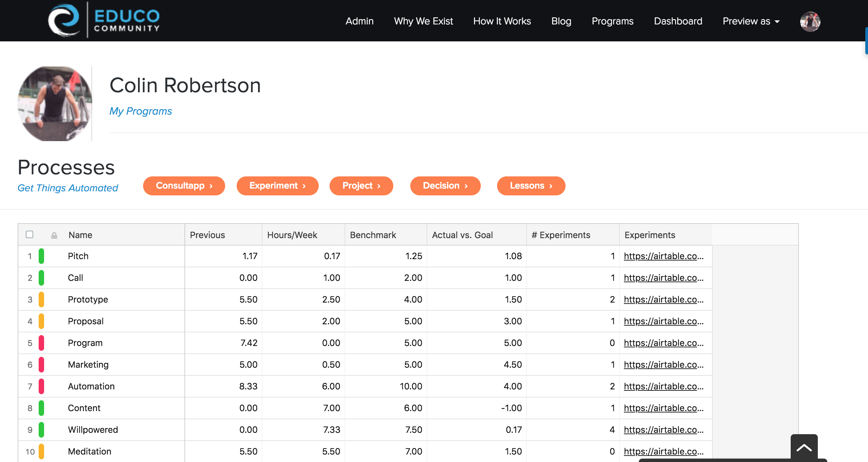Open the My Programs link
The width and height of the screenshot is (868, 462).
point(140,111)
